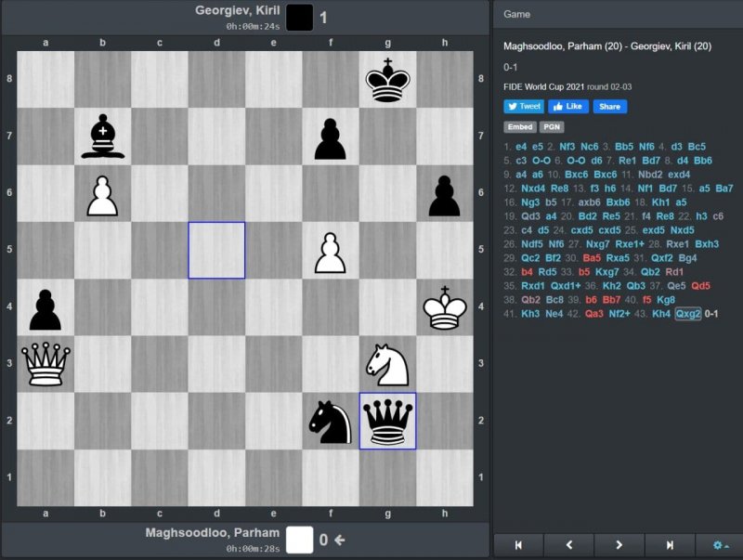This screenshot has height=560, width=743.
Task: Select the white knight on g3
Action: [387, 364]
